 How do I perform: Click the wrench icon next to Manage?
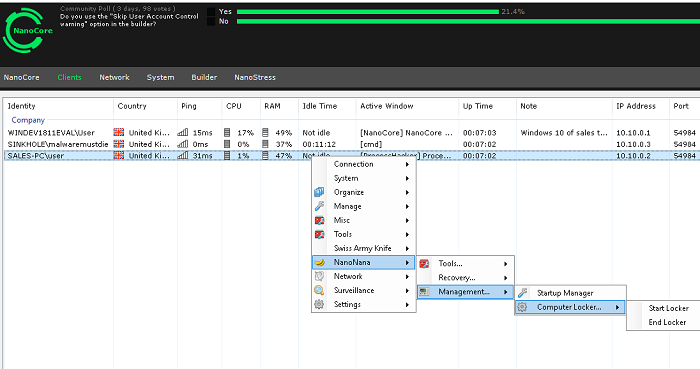click(319, 206)
